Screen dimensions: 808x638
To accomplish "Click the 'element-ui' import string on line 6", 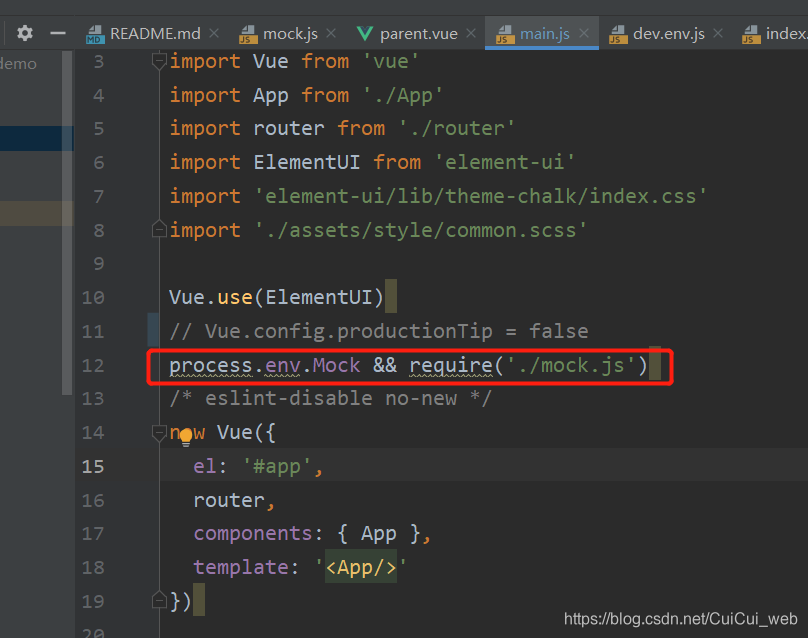I will [x=504, y=162].
